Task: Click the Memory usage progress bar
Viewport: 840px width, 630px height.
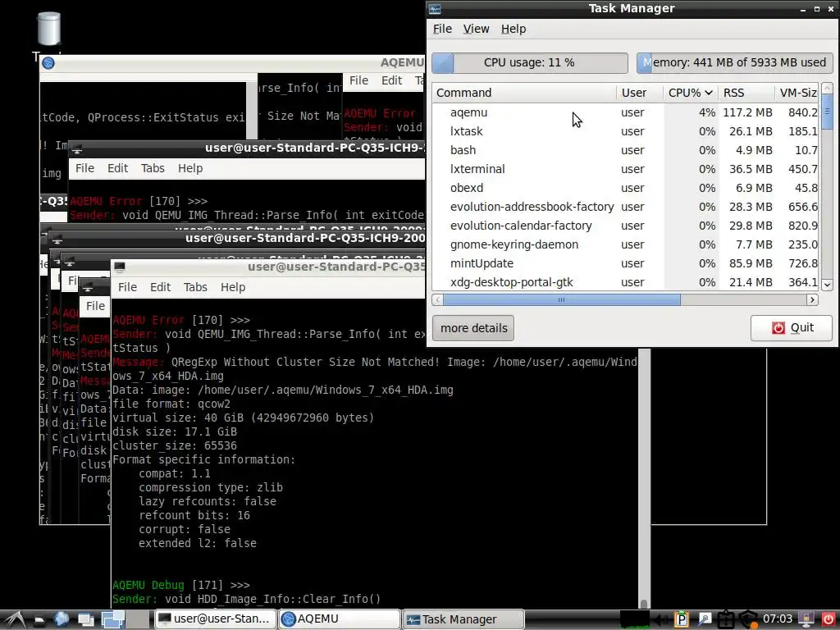Action: click(x=734, y=62)
